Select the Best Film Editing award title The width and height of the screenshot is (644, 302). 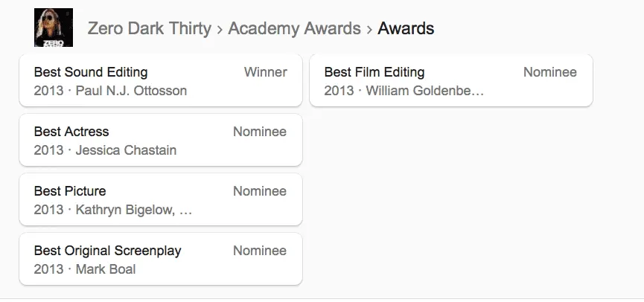374,72
